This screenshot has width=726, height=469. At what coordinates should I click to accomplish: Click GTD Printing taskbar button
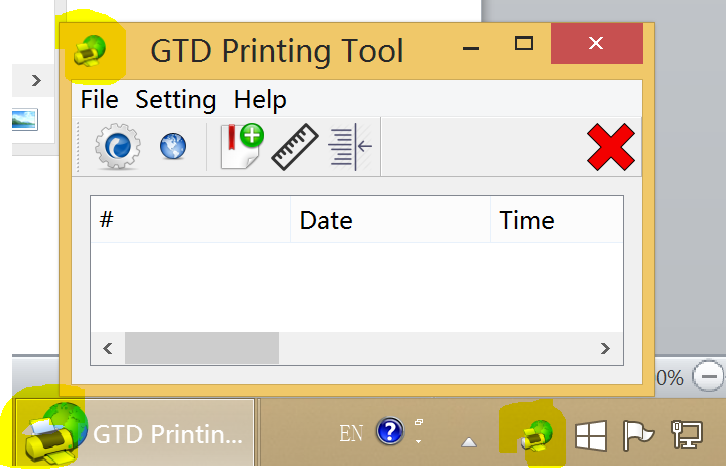coord(135,433)
